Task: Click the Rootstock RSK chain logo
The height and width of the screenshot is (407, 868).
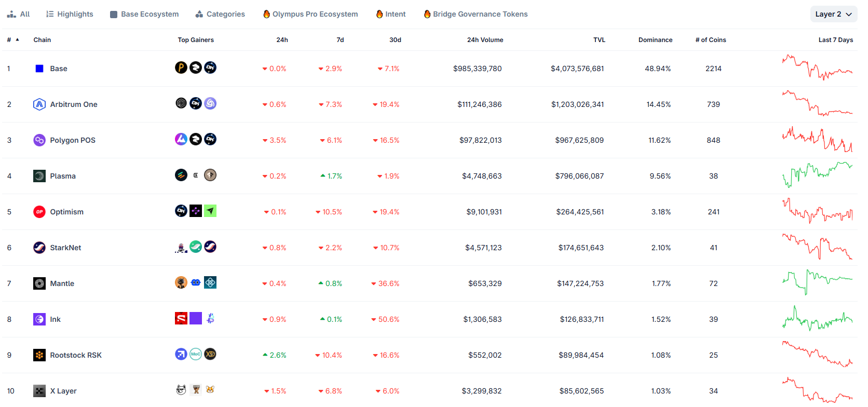Action: tap(39, 355)
